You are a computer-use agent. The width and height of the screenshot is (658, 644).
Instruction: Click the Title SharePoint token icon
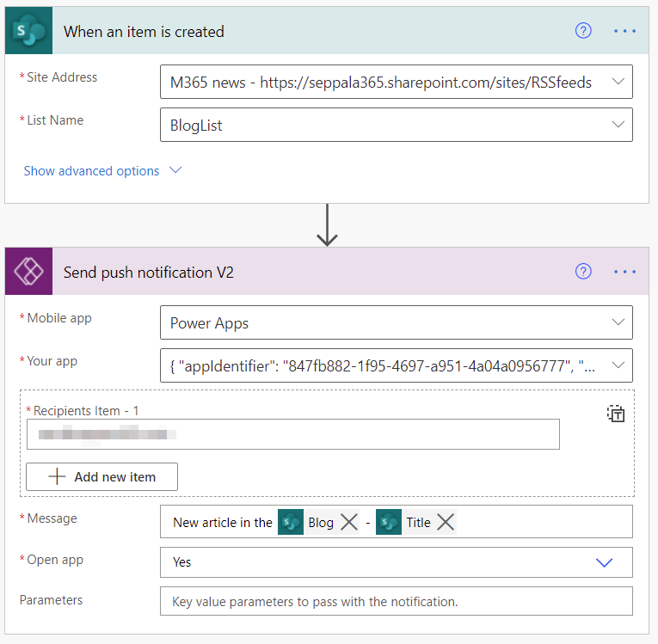pos(389,522)
